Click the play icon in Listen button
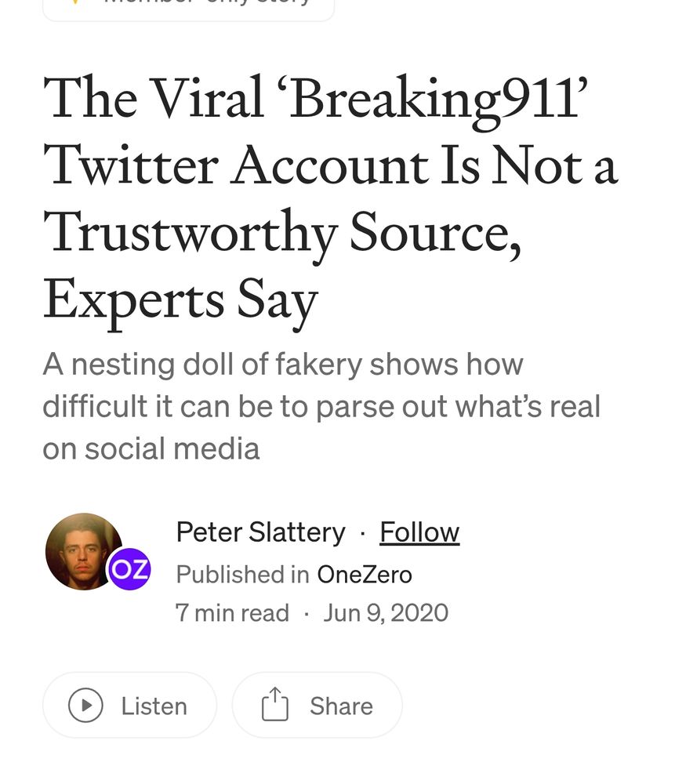 (86, 706)
